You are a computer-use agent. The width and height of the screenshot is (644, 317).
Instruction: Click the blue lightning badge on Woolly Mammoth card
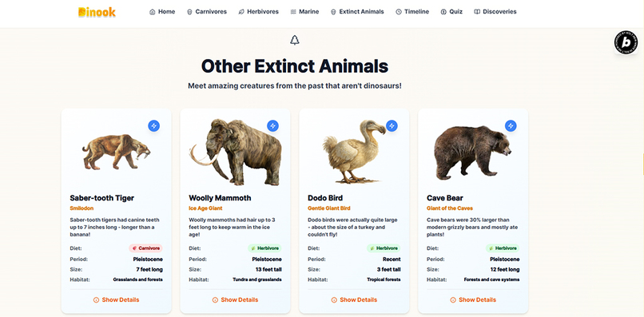pyautogui.click(x=272, y=125)
